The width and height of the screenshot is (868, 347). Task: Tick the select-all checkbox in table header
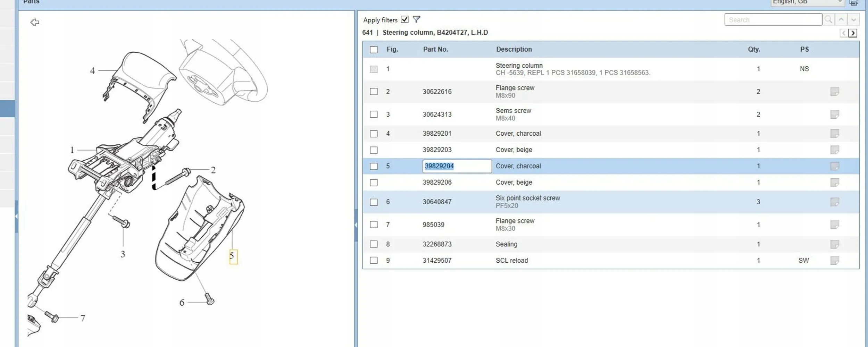374,50
